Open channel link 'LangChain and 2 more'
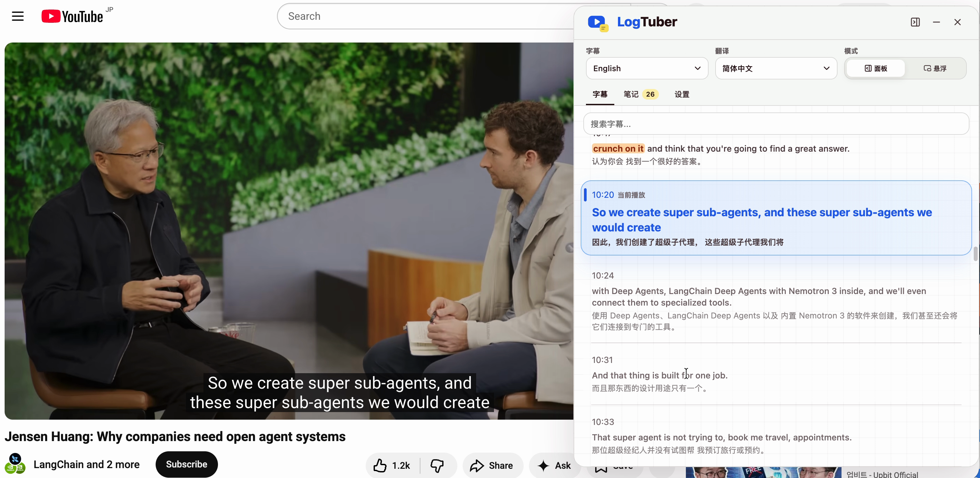 coord(86,464)
